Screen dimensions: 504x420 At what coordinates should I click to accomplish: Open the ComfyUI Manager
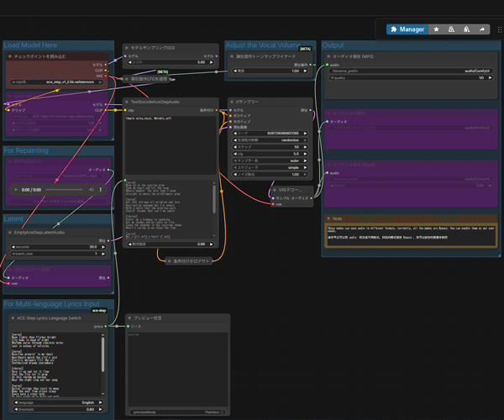coord(407,29)
